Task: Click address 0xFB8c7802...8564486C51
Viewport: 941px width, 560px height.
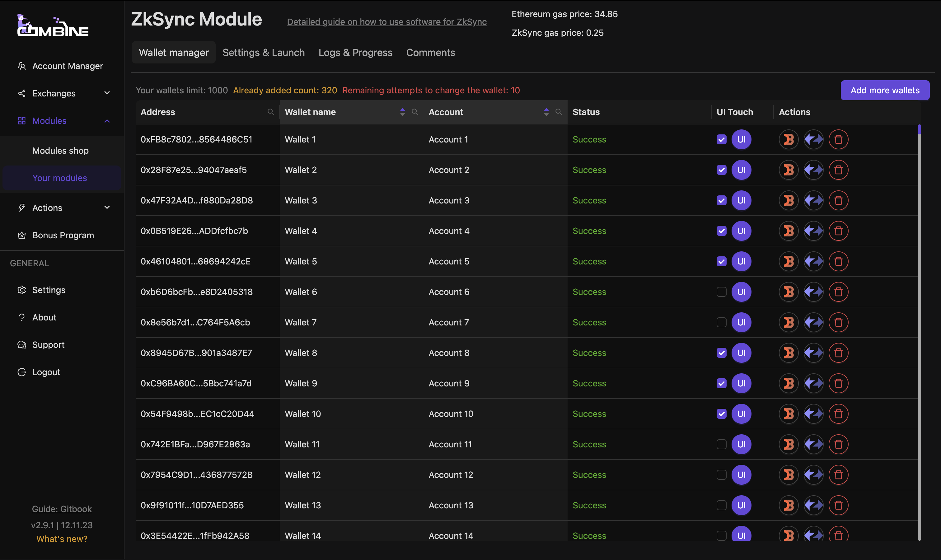Action: click(x=196, y=139)
